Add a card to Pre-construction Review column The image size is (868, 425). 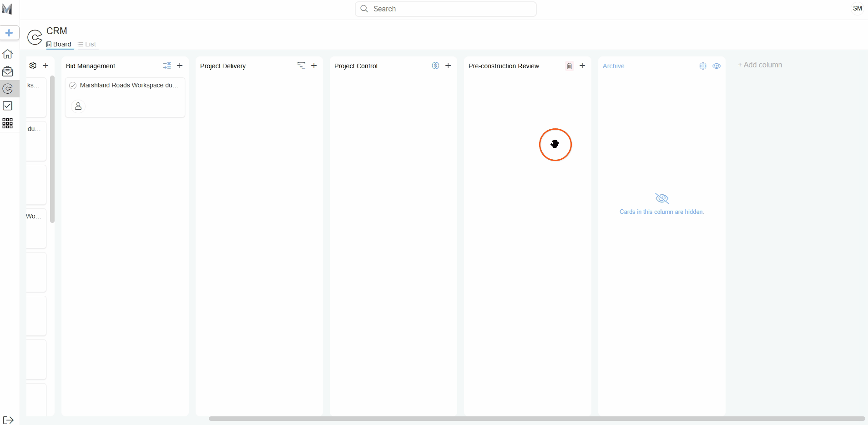(x=582, y=66)
